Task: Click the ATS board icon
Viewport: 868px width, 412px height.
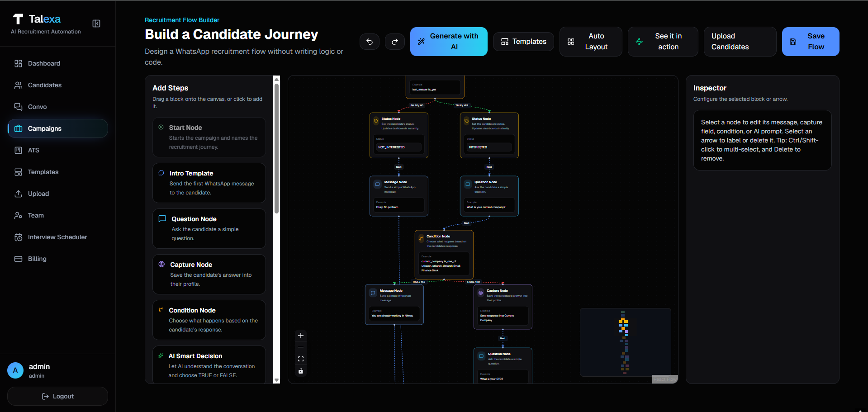Action: click(x=18, y=150)
